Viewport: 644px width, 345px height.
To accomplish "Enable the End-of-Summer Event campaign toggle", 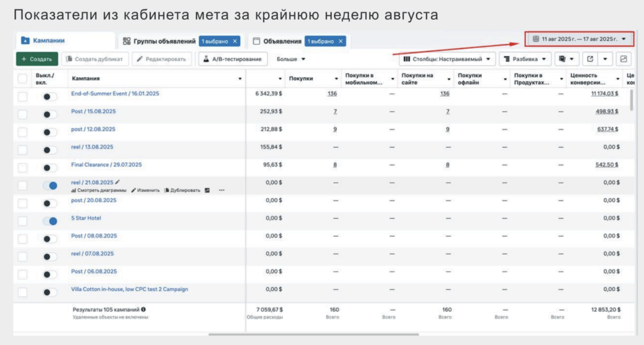I will 50,97.
